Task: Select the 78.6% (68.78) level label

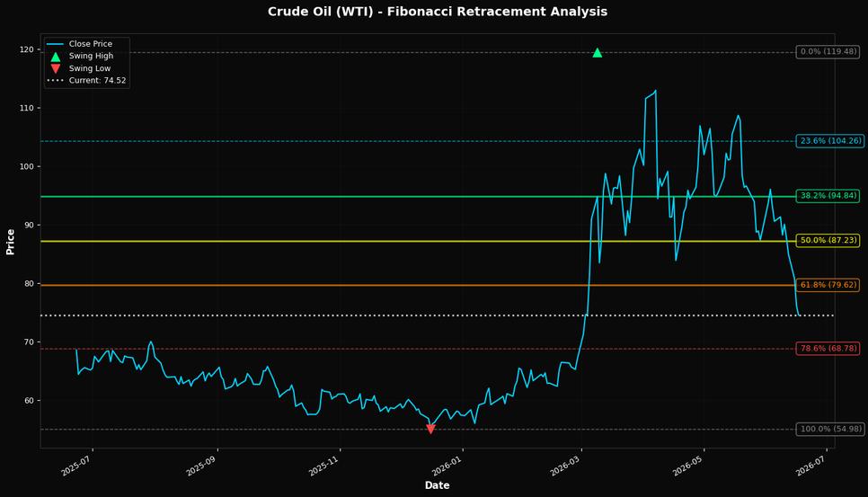Action: (x=828, y=349)
